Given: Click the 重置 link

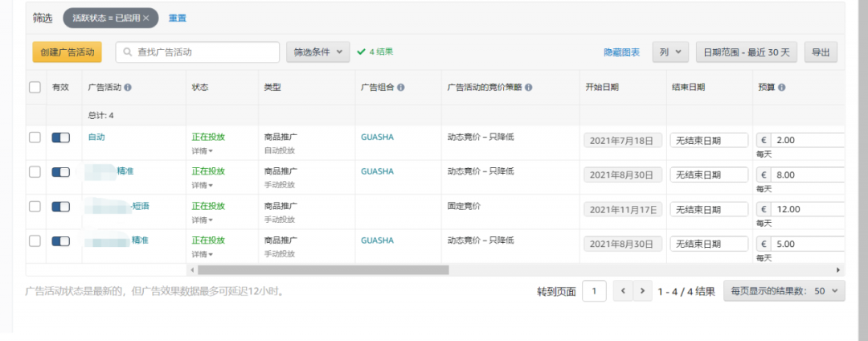Looking at the screenshot, I should [x=177, y=18].
